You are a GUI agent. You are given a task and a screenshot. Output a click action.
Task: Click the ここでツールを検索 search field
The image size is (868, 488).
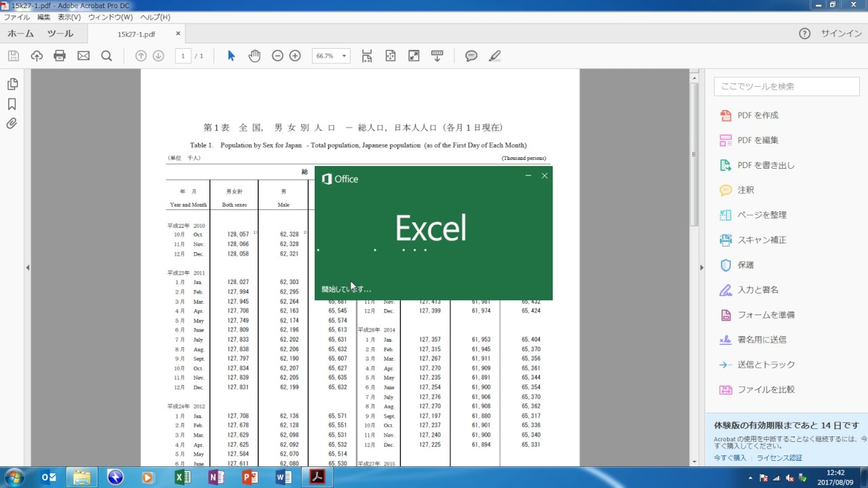787,86
